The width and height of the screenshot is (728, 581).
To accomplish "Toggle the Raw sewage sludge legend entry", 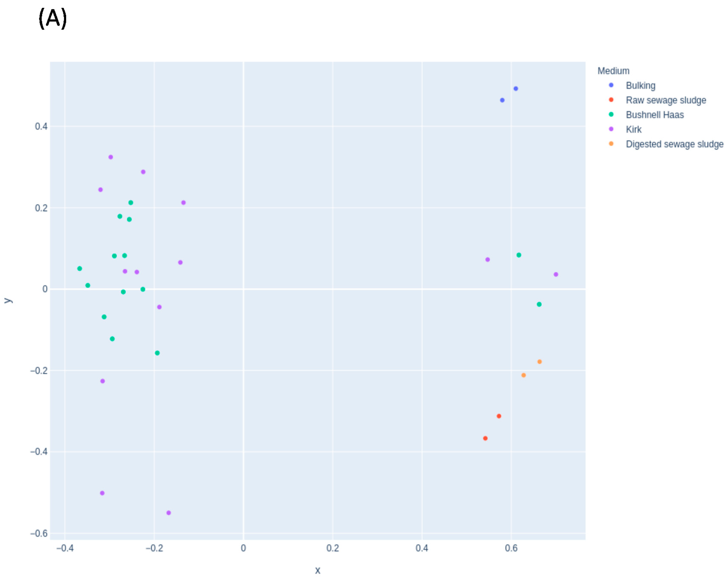I will [x=666, y=100].
